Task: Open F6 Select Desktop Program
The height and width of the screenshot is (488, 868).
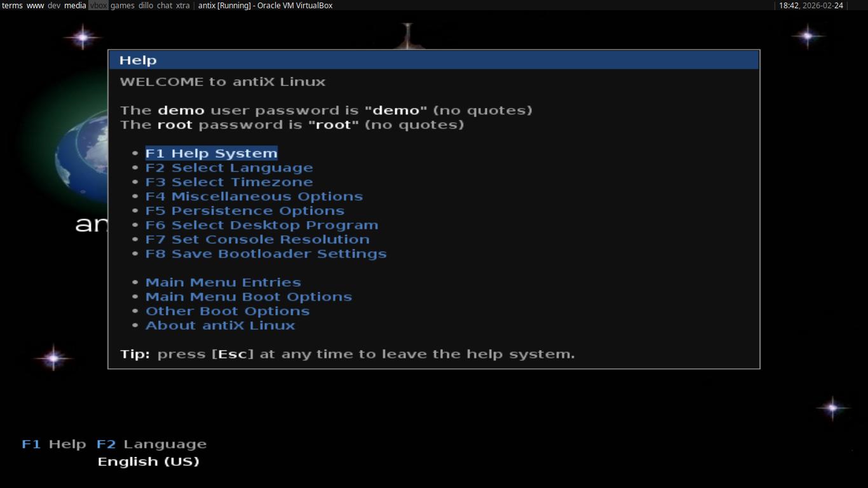Action: point(262,224)
